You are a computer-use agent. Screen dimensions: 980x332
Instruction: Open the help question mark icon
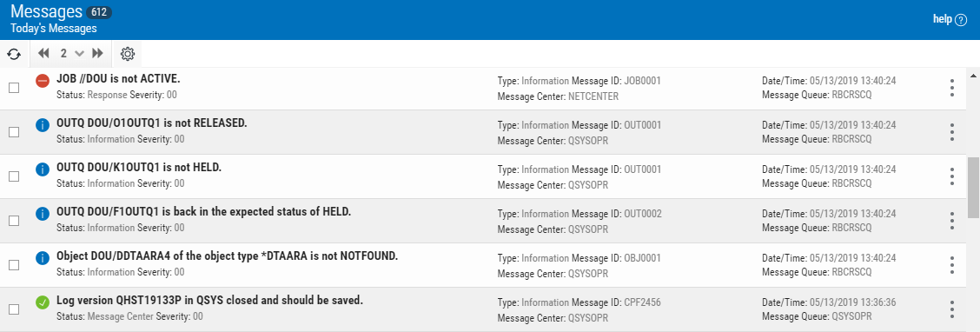pos(961,19)
